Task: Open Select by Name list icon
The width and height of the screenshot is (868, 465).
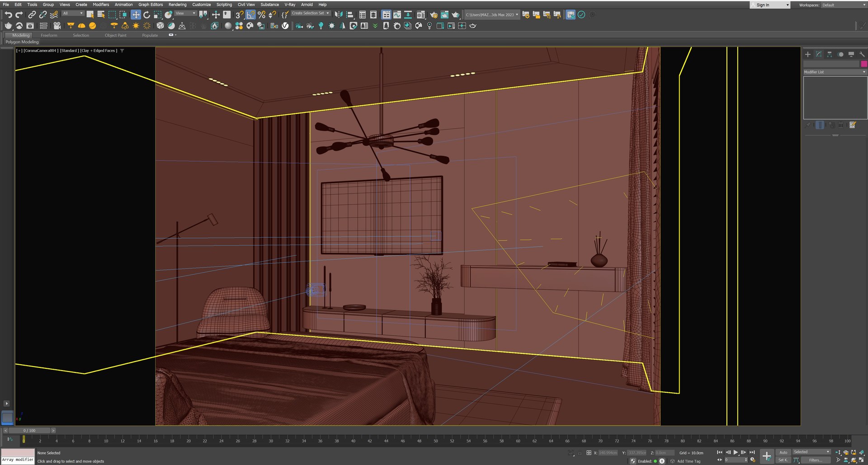Action: [101, 15]
